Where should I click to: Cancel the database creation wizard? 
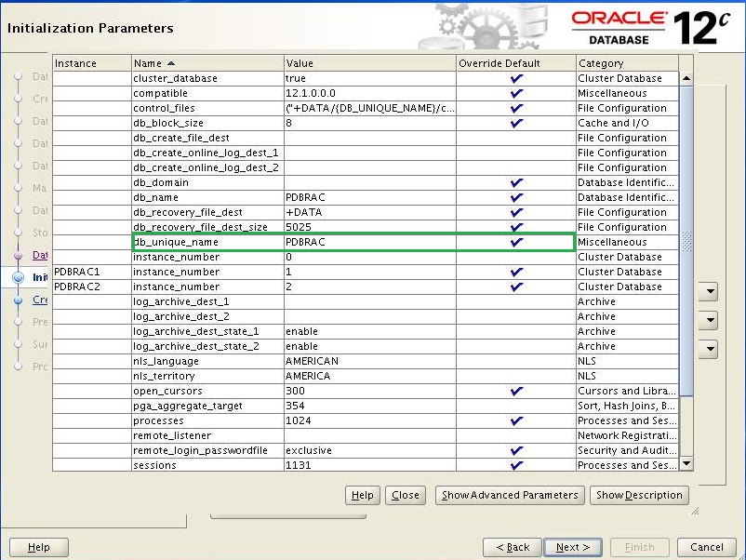pyautogui.click(x=707, y=547)
